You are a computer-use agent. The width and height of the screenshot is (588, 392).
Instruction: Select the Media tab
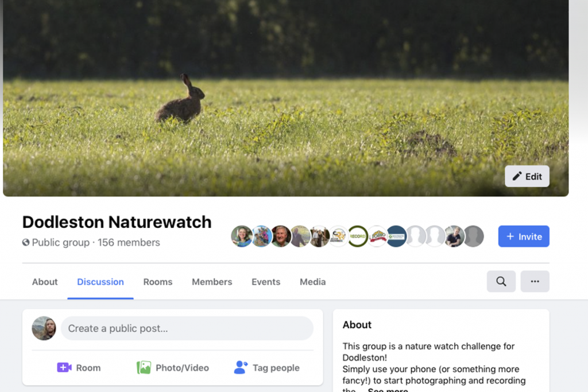(x=312, y=282)
